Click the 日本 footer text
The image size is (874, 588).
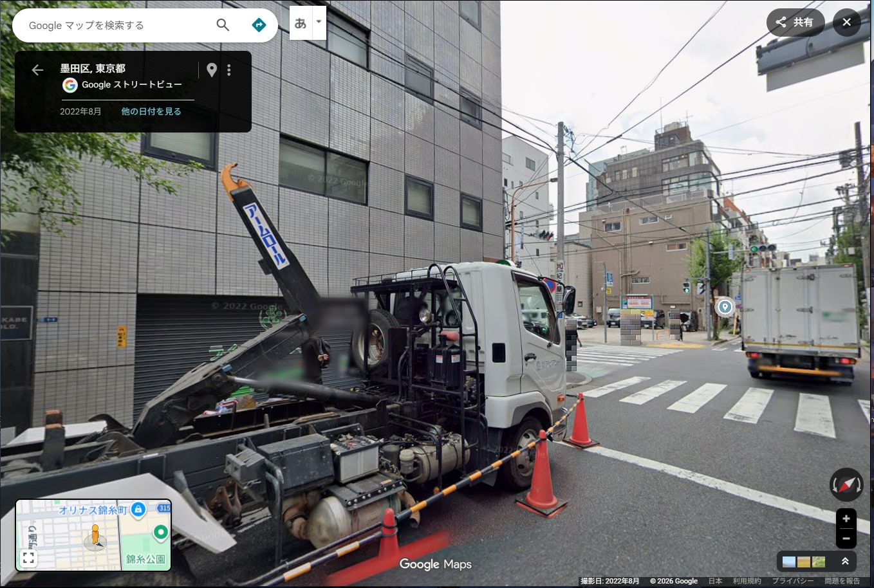715,581
